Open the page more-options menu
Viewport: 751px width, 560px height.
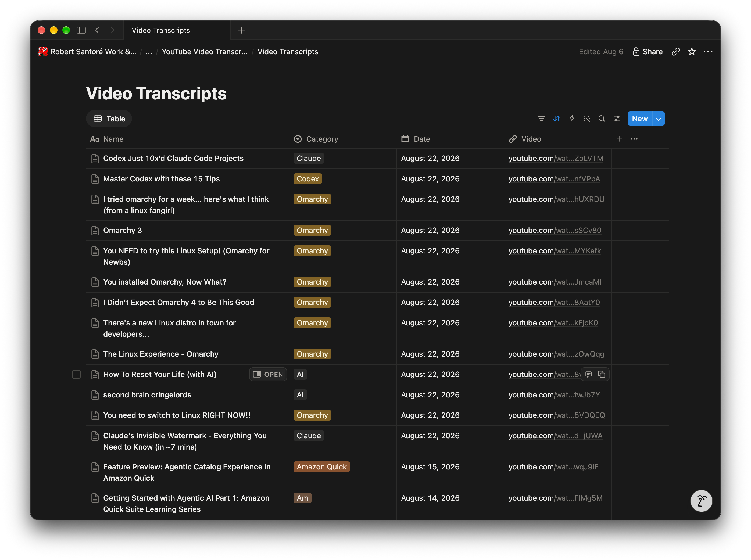(708, 52)
